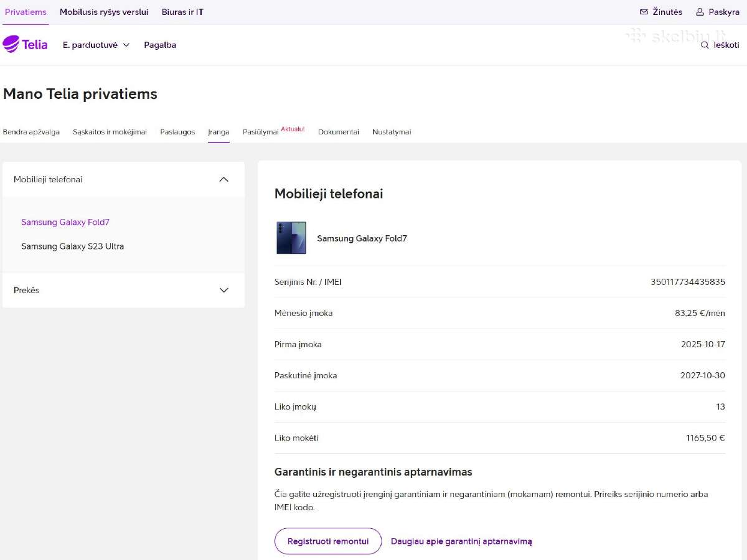Go to the Nustatymai tab

point(392,132)
